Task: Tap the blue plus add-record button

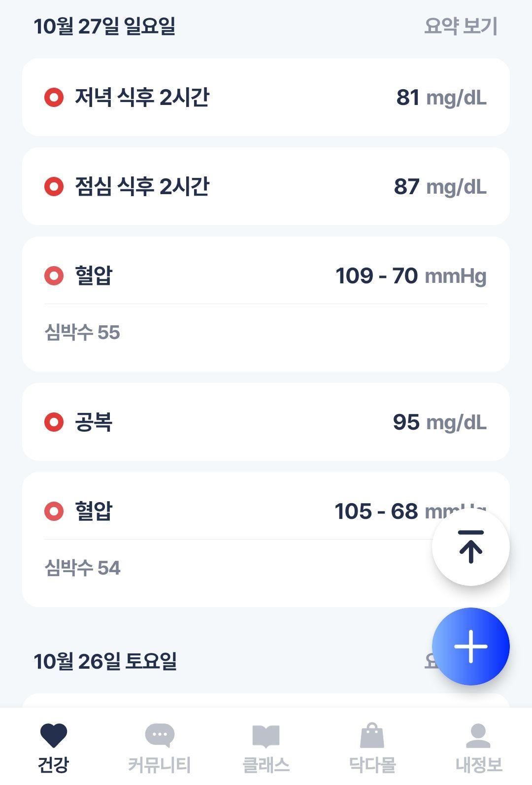Action: click(470, 646)
